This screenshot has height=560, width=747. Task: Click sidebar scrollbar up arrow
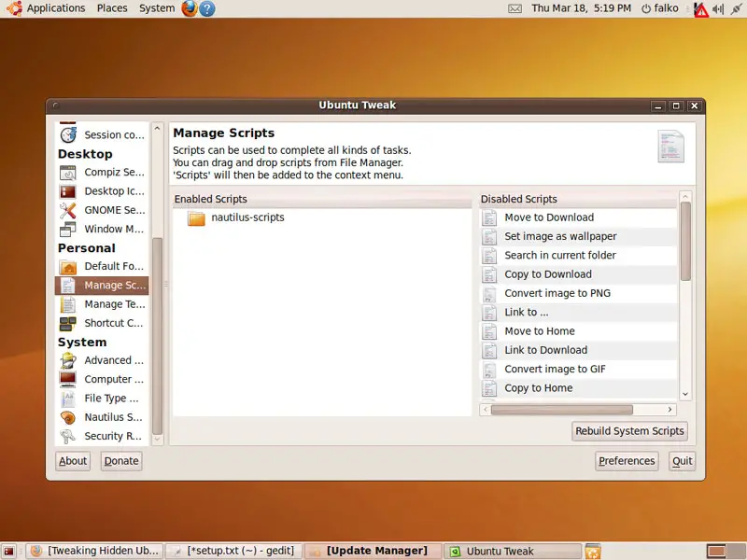click(157, 129)
